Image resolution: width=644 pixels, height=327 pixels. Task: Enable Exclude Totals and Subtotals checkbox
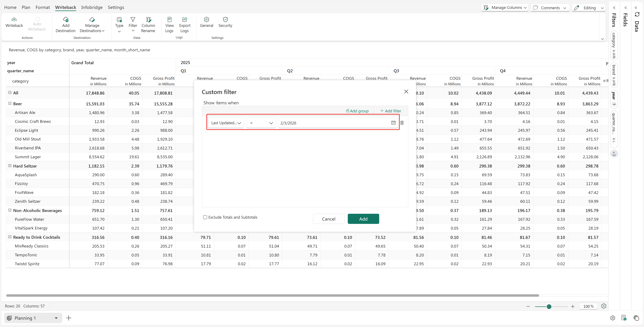click(205, 217)
